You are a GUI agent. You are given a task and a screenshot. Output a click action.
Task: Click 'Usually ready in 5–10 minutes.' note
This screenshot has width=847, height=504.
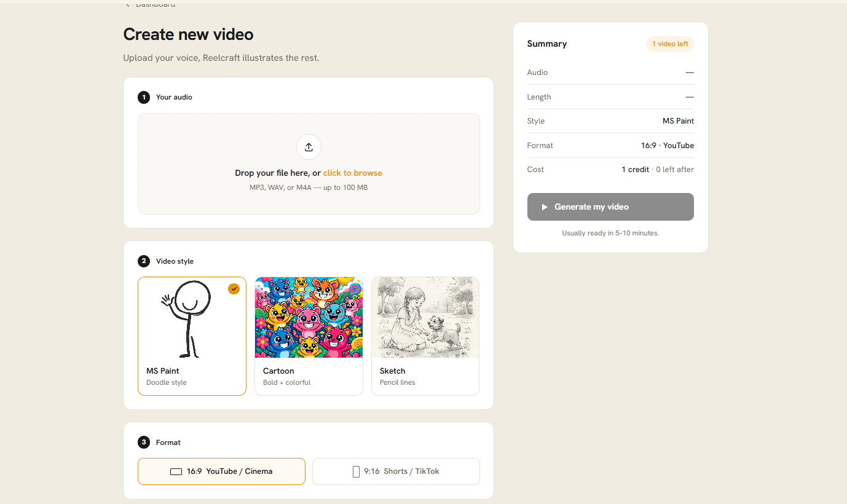point(610,234)
